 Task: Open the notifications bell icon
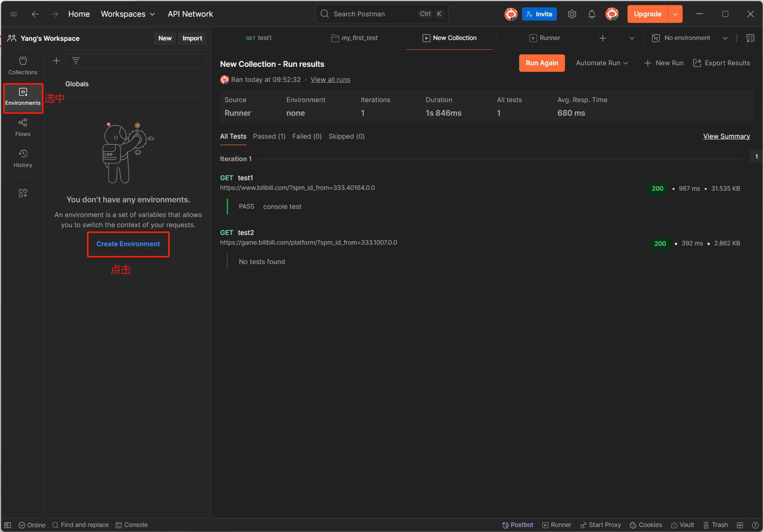591,14
